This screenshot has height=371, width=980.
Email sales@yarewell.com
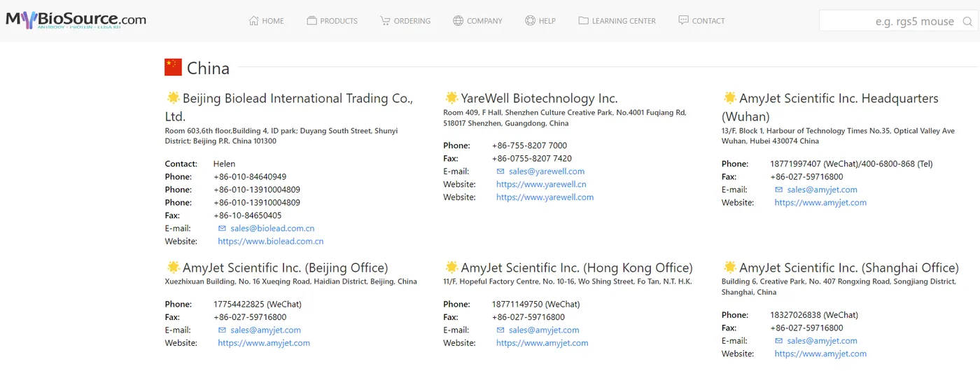pos(547,171)
